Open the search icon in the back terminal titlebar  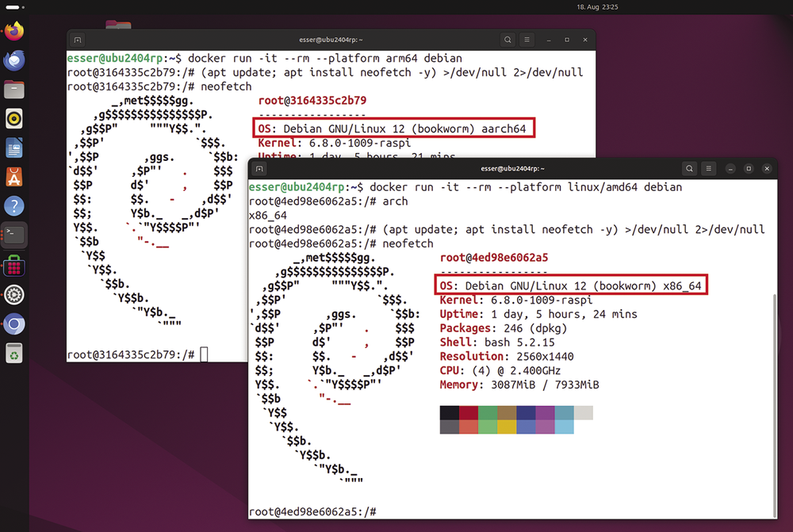508,40
